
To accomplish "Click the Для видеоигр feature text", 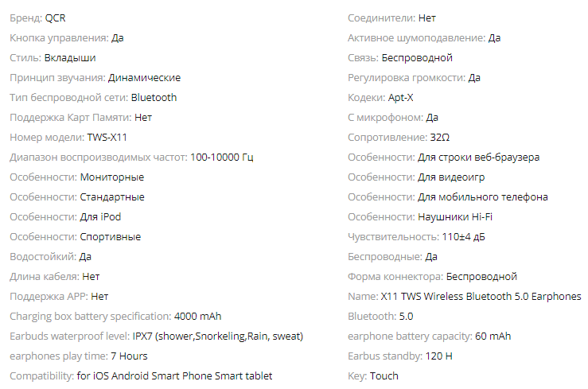I will point(451,177).
